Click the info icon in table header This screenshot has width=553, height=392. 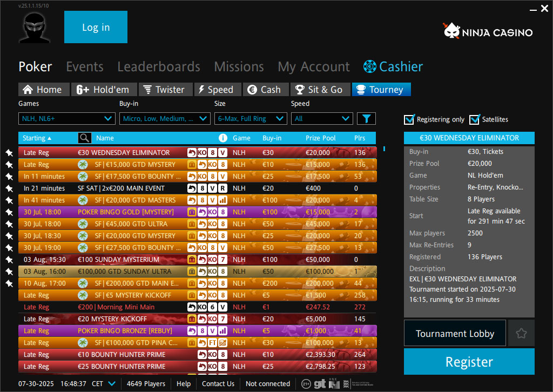[223, 138]
